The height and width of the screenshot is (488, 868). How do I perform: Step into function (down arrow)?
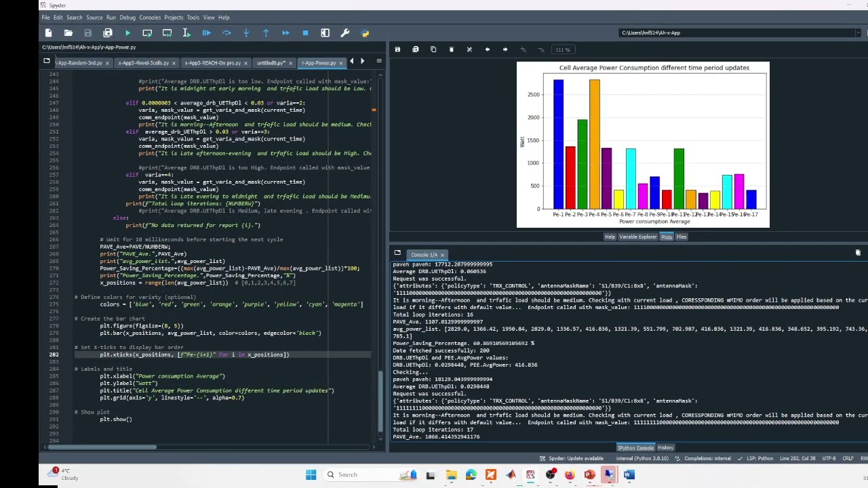click(246, 33)
